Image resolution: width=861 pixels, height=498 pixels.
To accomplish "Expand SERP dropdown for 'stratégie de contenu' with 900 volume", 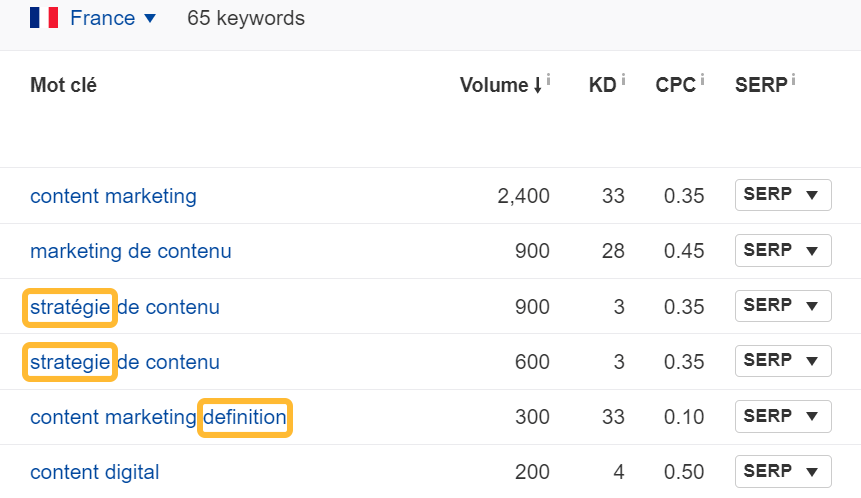I will point(783,306).
